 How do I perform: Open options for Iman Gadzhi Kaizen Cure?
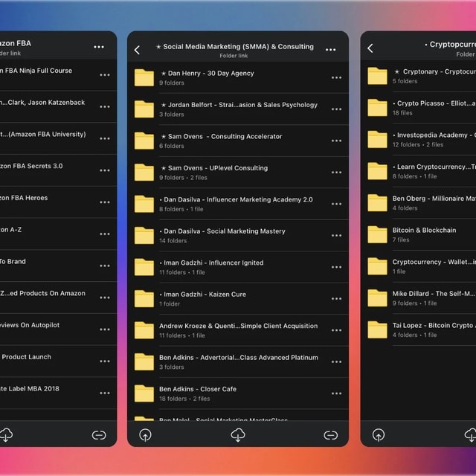point(336,299)
